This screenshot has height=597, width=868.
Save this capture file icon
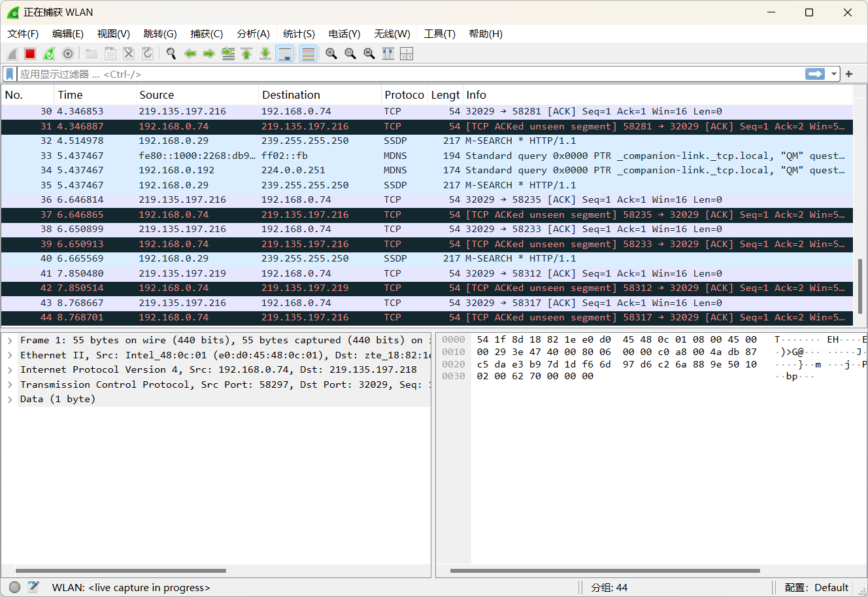[110, 54]
